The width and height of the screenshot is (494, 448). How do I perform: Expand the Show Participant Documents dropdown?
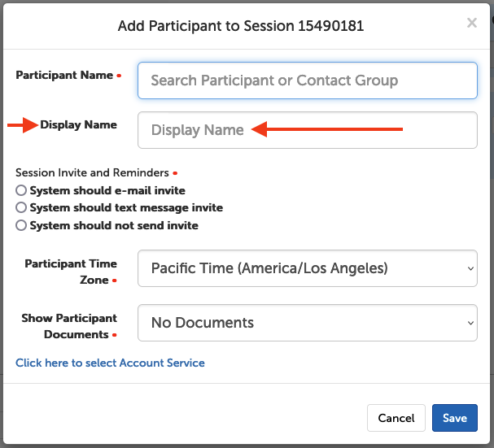307,323
